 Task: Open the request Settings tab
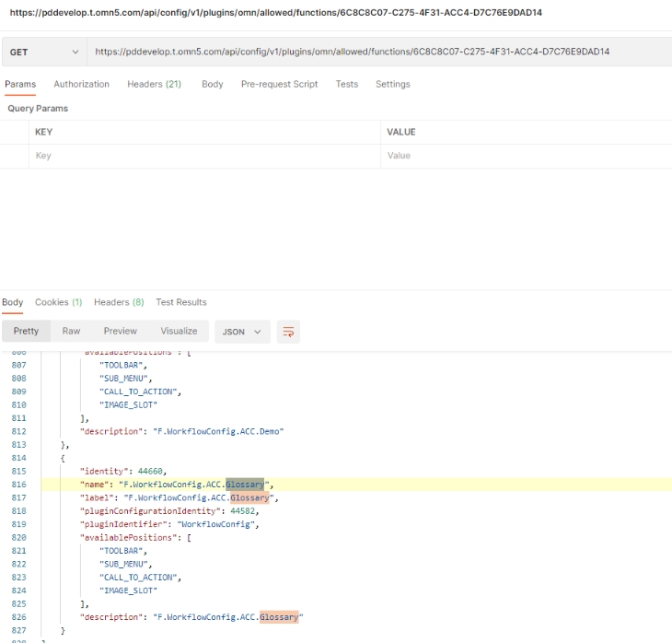(x=392, y=84)
